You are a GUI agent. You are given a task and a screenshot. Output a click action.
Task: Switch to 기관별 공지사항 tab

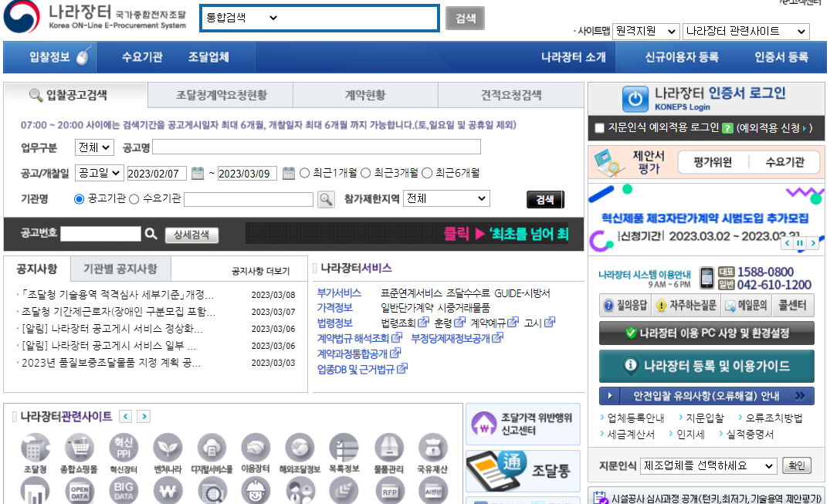coord(120,269)
